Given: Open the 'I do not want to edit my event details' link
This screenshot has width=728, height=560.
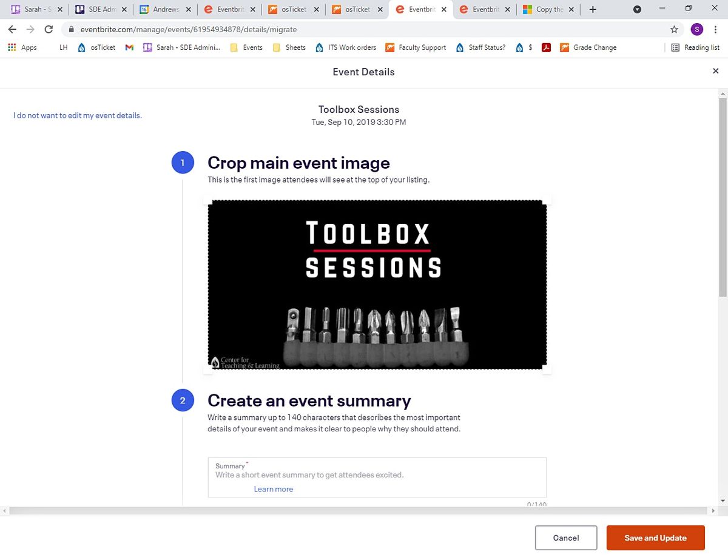Looking at the screenshot, I should 77,115.
